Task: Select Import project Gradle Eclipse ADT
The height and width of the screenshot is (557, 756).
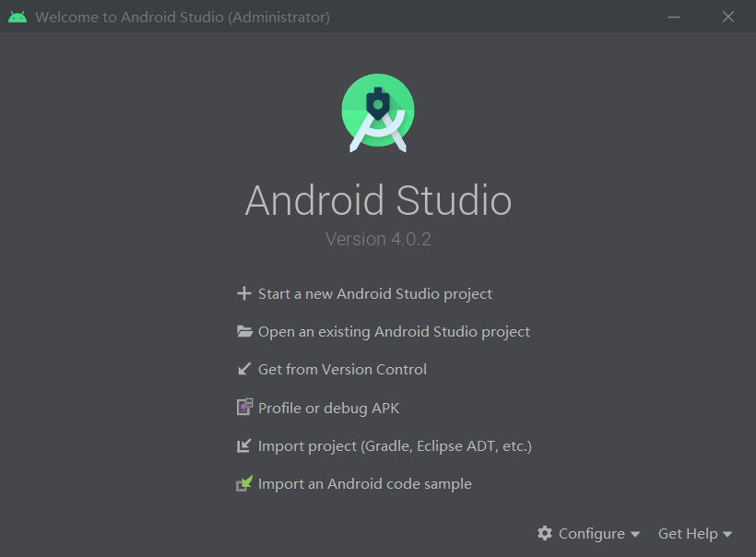Action: click(395, 444)
